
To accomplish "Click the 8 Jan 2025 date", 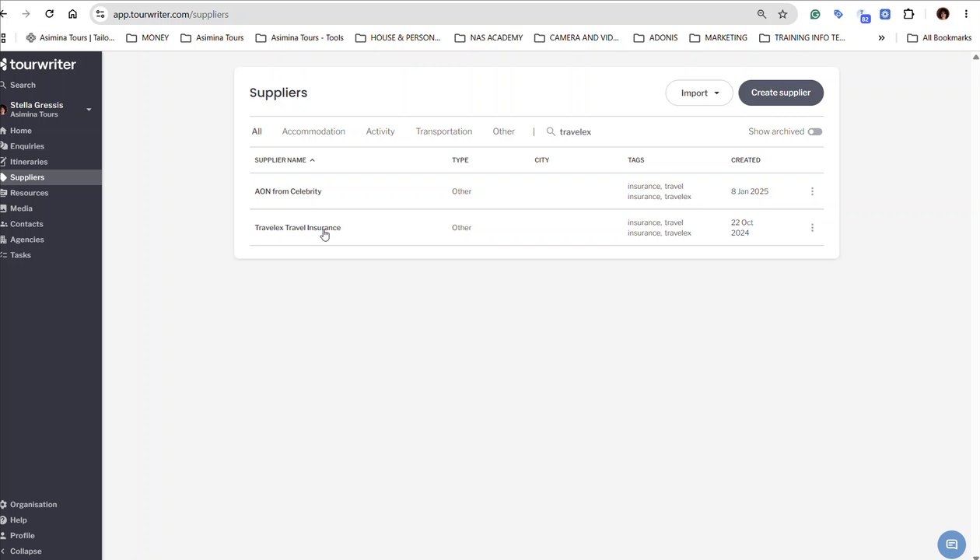I will 750,191.
